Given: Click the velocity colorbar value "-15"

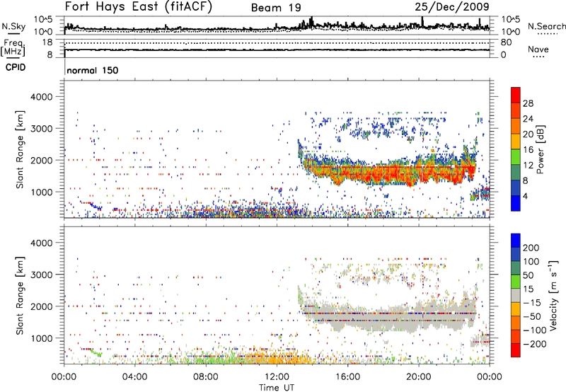Looking at the screenshot, I should pos(532,302).
